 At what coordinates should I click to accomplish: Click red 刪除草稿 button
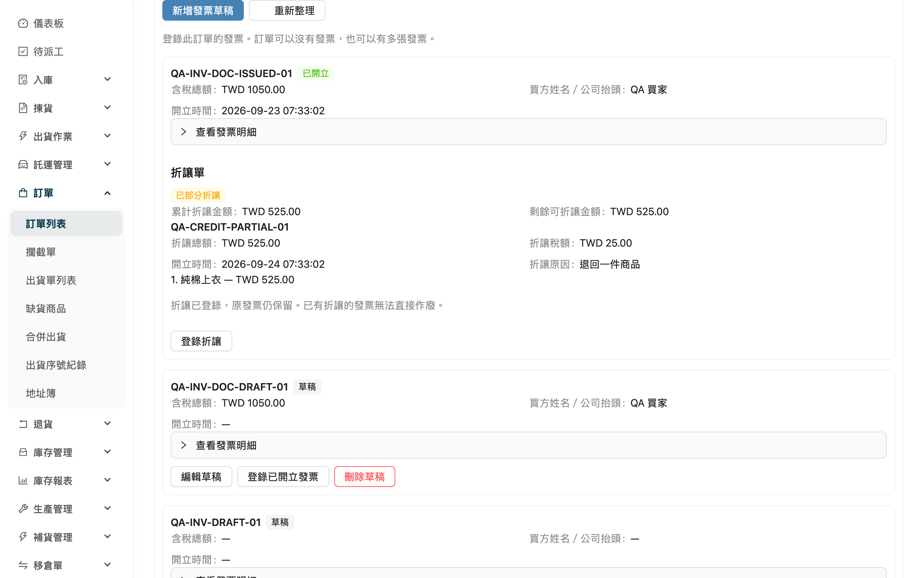(x=365, y=477)
